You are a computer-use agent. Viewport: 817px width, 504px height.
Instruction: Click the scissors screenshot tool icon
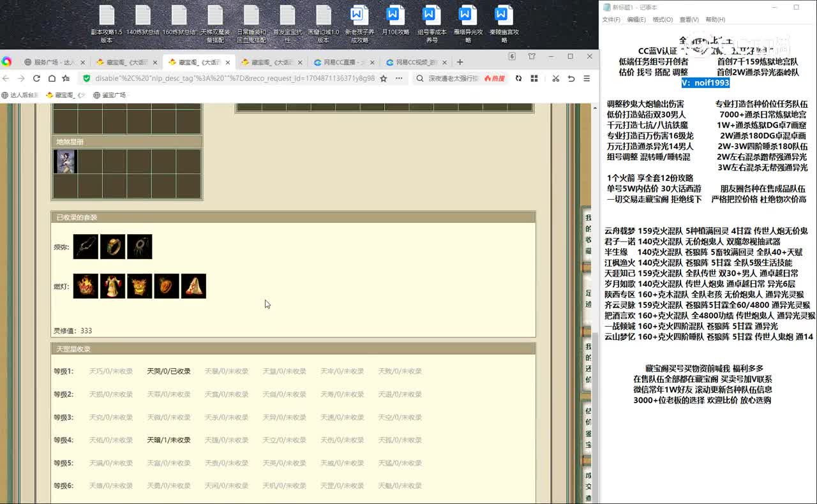click(556, 78)
